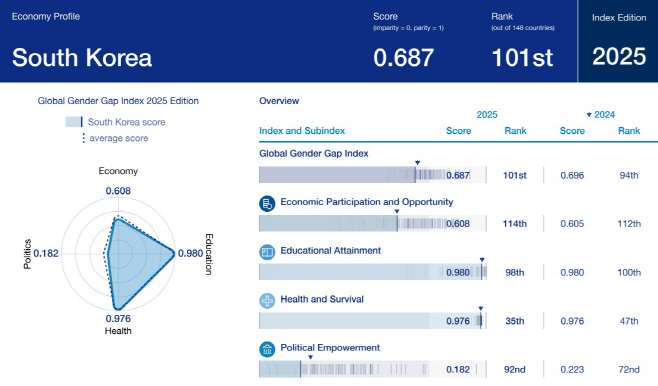
Task: Click the triangle marker above Global Gender Gap bar
Action: coord(417,162)
